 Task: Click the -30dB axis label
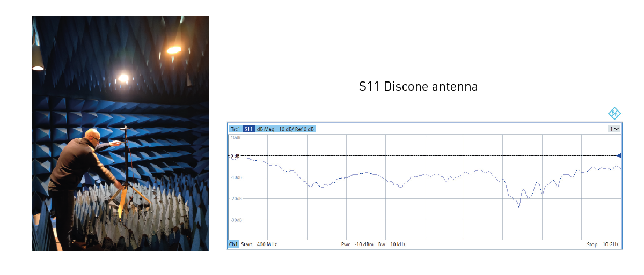pos(236,220)
